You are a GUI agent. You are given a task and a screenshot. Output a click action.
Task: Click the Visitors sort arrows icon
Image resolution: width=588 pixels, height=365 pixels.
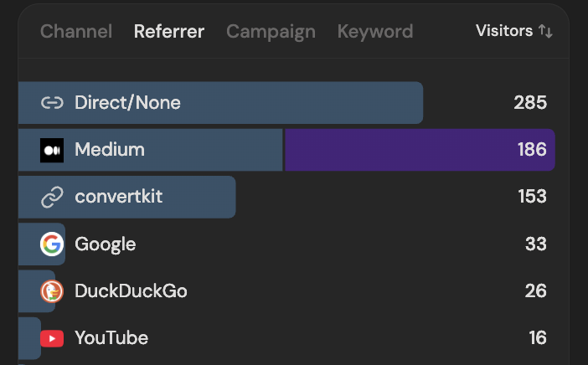point(545,31)
